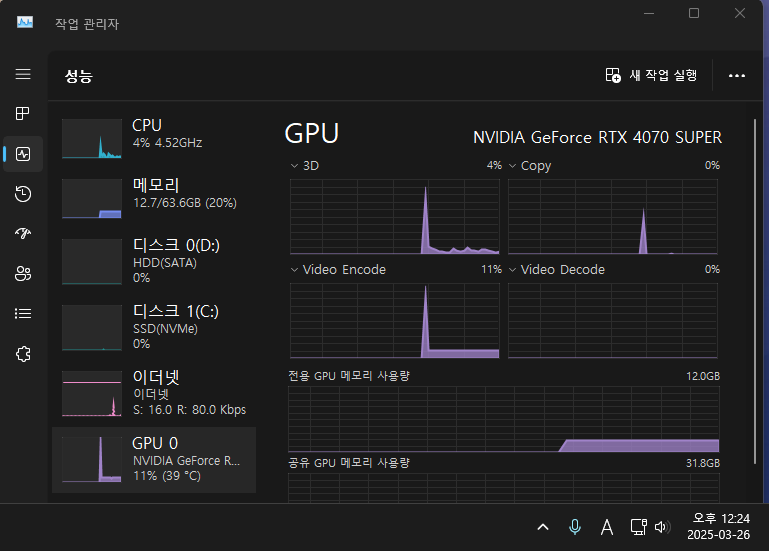Click the 성능 page heading

pyautogui.click(x=79, y=76)
